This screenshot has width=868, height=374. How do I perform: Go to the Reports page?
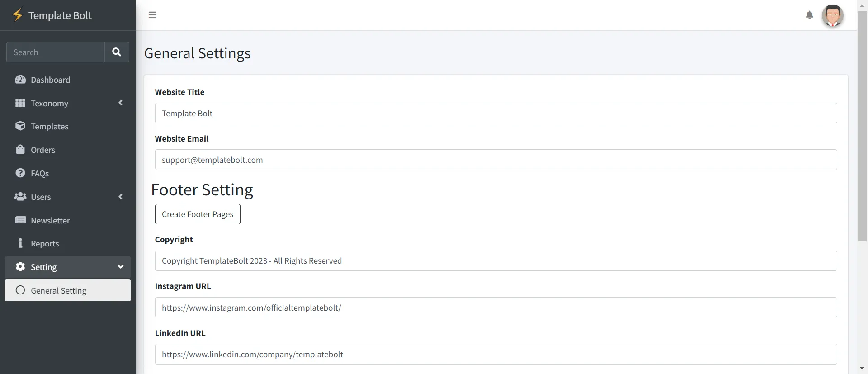click(45, 244)
